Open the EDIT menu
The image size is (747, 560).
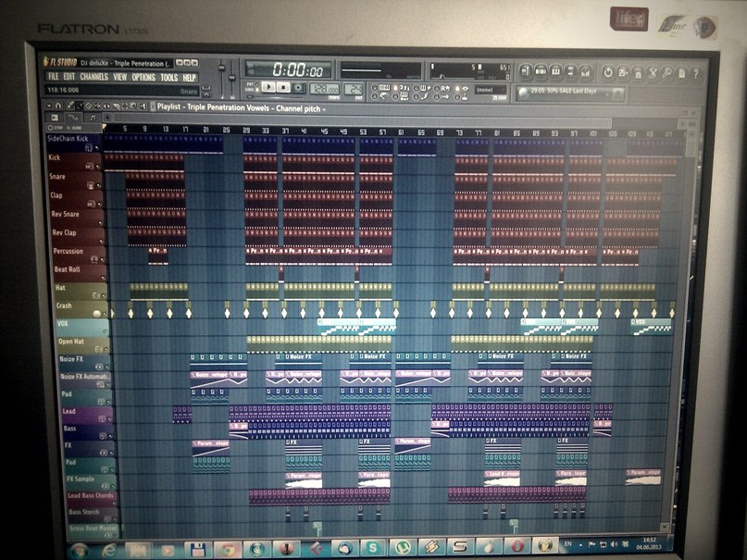point(69,77)
